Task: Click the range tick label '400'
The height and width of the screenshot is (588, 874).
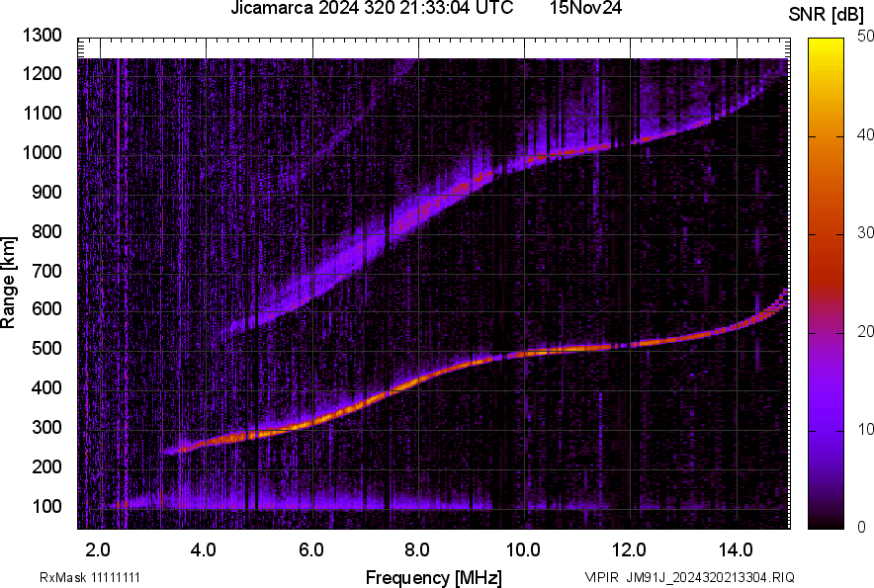Action: 46,388
